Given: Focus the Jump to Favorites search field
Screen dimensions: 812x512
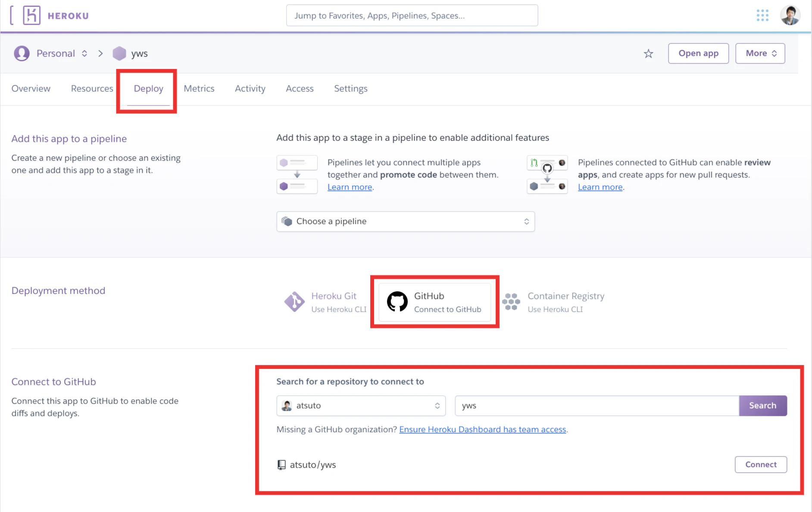Looking at the screenshot, I should pyautogui.click(x=412, y=16).
